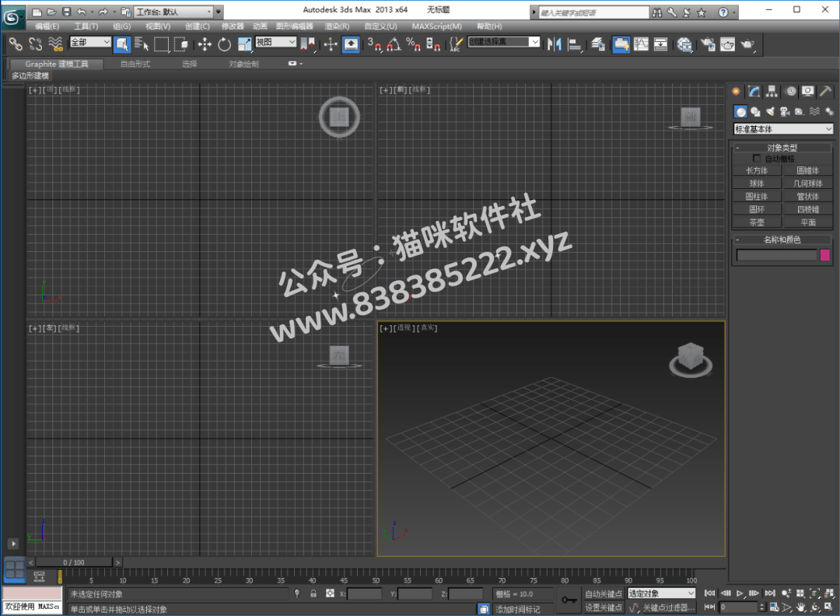This screenshot has height=616, width=840.
Task: Collapse the 名称和颜色 rollout
Action: [x=782, y=240]
